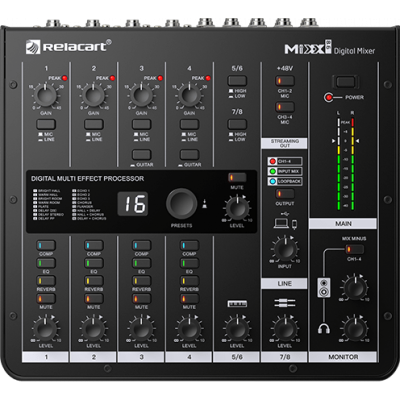Enable the GUITAR switch on channel 4
Image resolution: width=400 pixels, height=400 pixels.
click(189, 154)
